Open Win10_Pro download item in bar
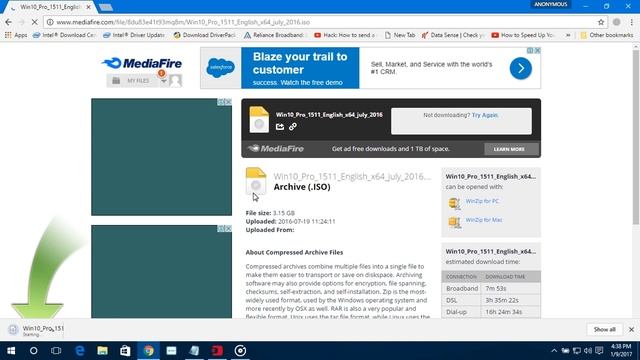Screen dimensions: 640x360 36,330
